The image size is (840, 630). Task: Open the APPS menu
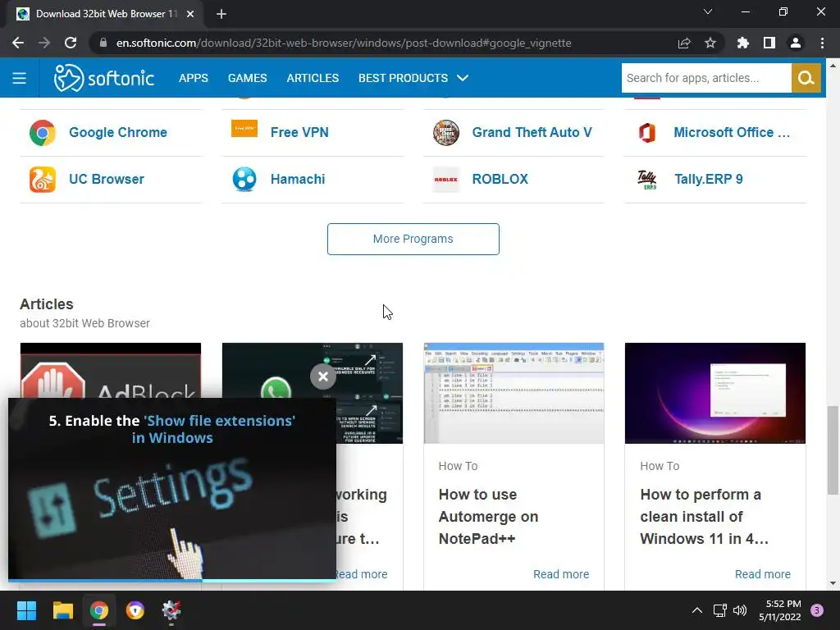194,78
